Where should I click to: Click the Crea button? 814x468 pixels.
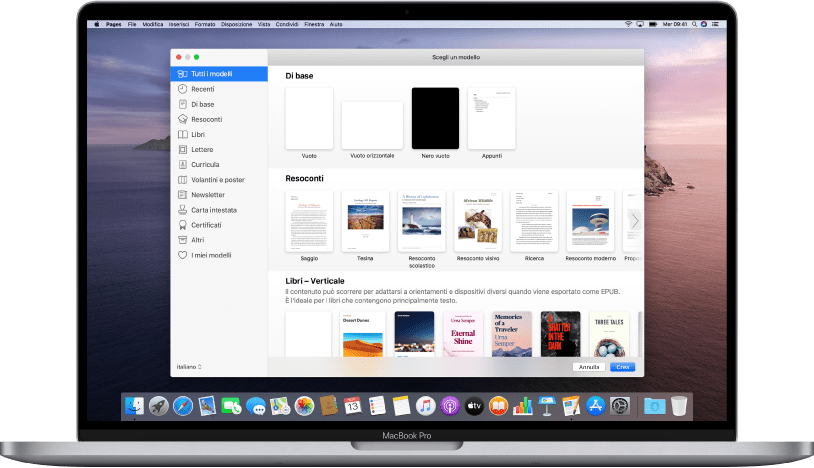pos(621,367)
